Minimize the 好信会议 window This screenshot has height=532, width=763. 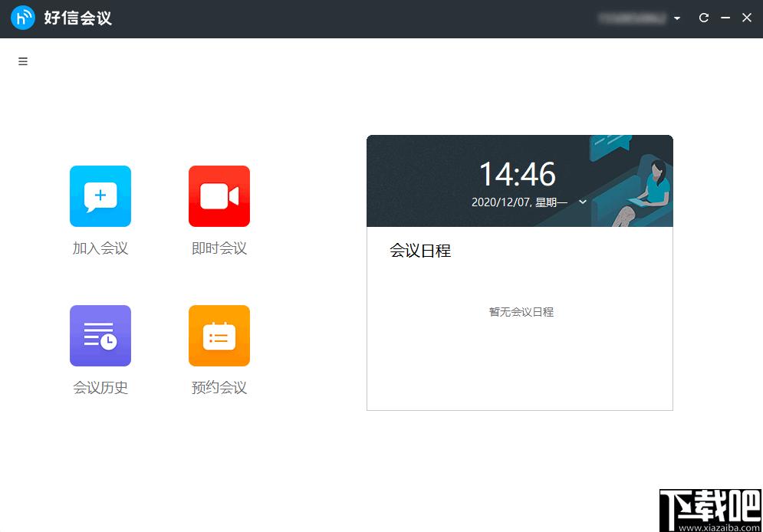point(725,18)
